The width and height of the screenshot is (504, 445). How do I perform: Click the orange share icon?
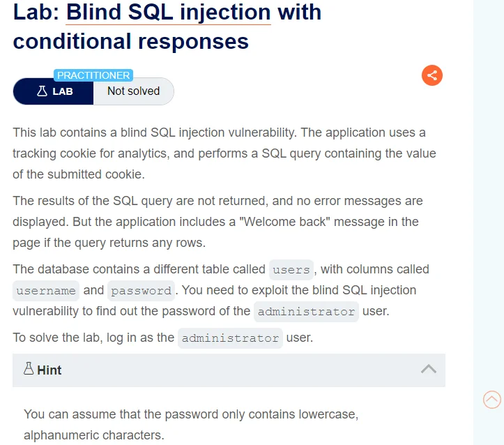[x=432, y=75]
